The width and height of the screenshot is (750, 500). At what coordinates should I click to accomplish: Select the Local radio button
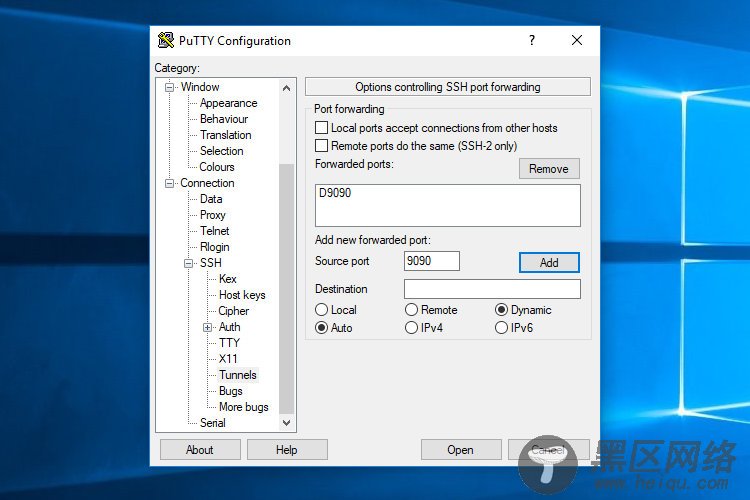pos(321,310)
